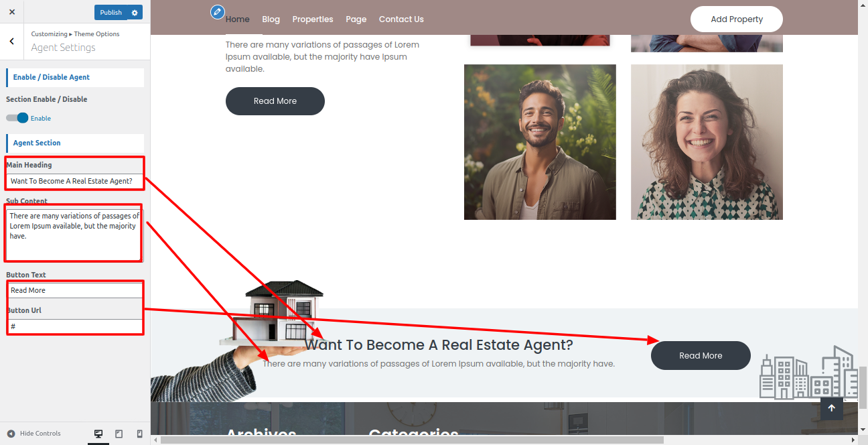Click Read More in the agent banner
Viewport: 868px width, 445px height.
point(701,355)
